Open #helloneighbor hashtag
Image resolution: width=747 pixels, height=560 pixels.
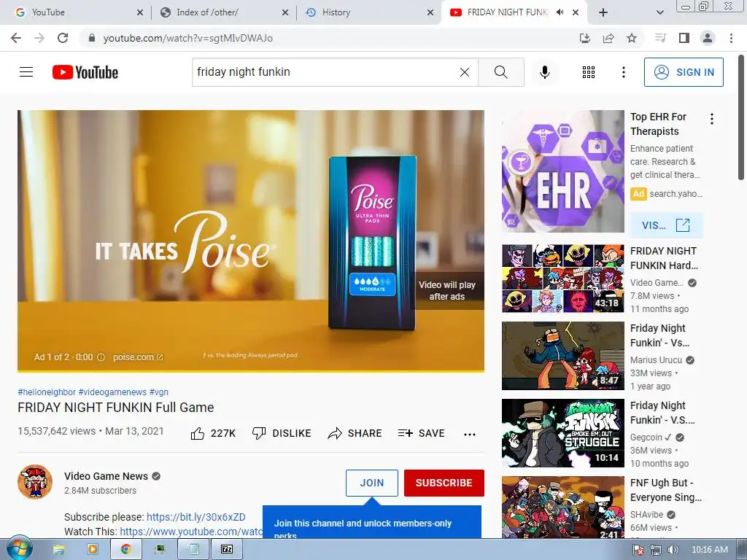(x=47, y=392)
